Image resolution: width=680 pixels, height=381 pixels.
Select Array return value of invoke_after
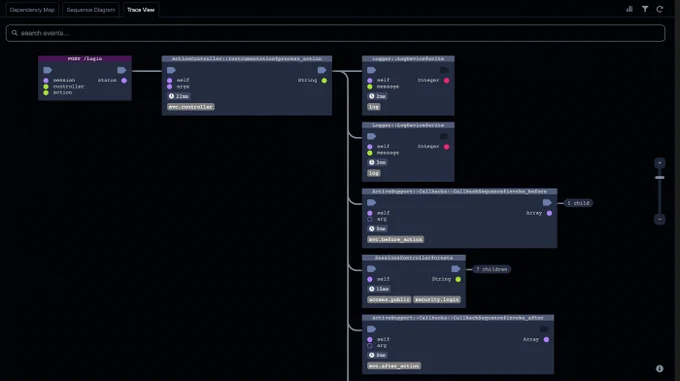536,339
